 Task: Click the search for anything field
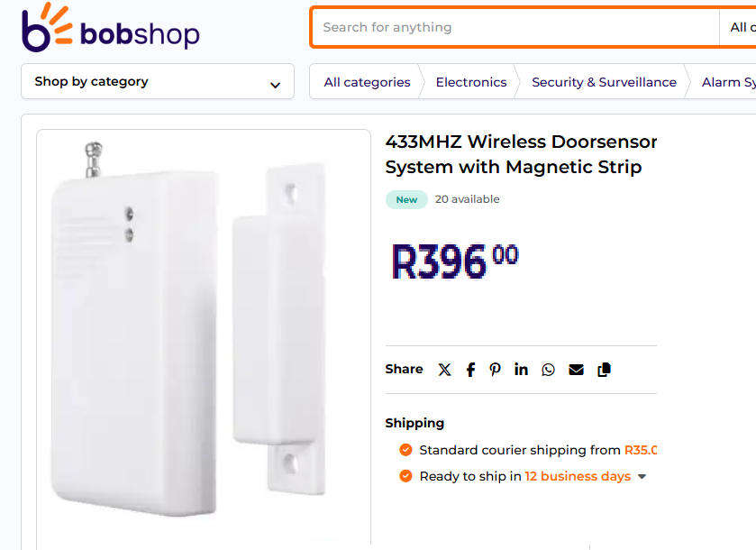pyautogui.click(x=514, y=27)
